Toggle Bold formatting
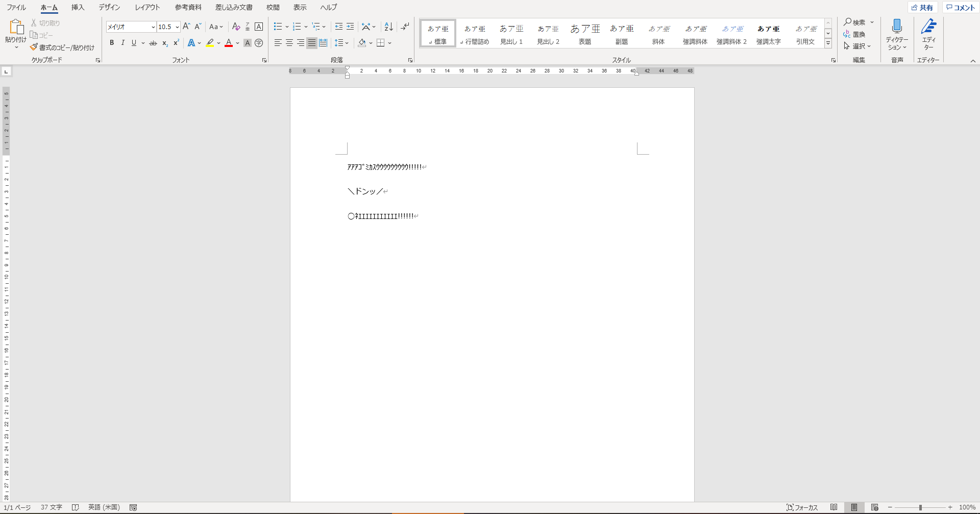980x514 pixels. [112, 43]
